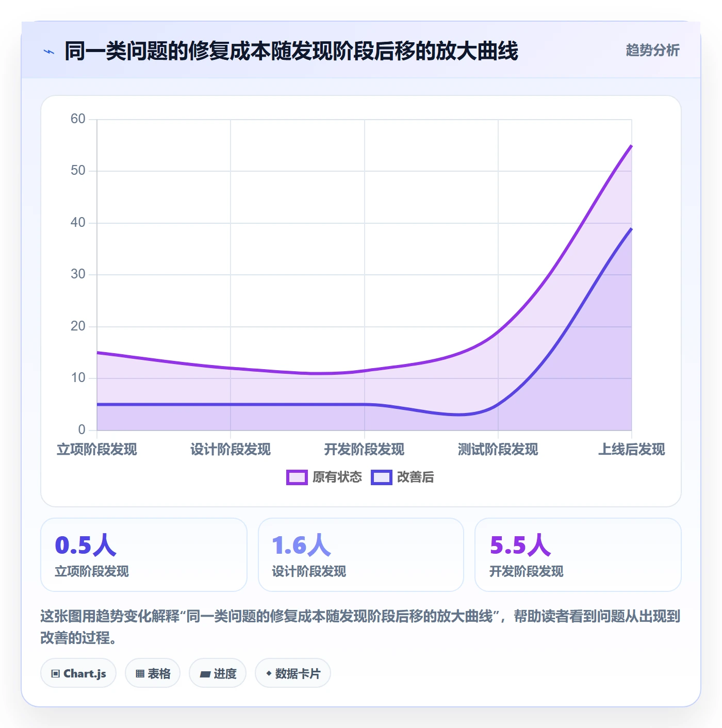Click the square icon in Chart.js chip

pyautogui.click(x=56, y=673)
